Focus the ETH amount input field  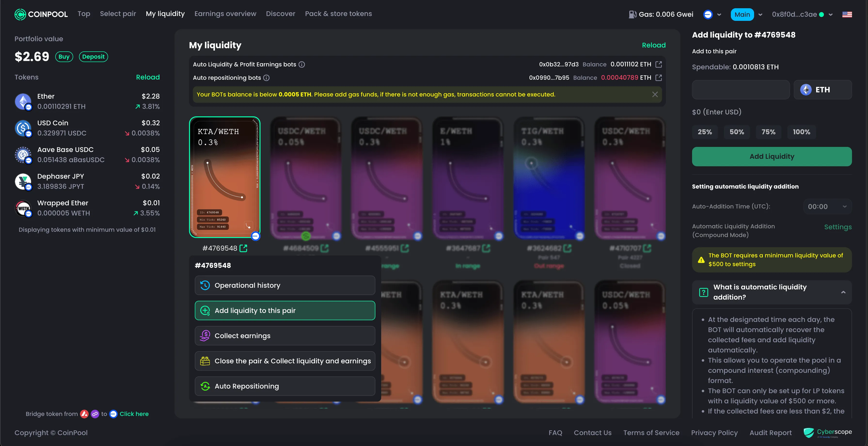point(741,90)
